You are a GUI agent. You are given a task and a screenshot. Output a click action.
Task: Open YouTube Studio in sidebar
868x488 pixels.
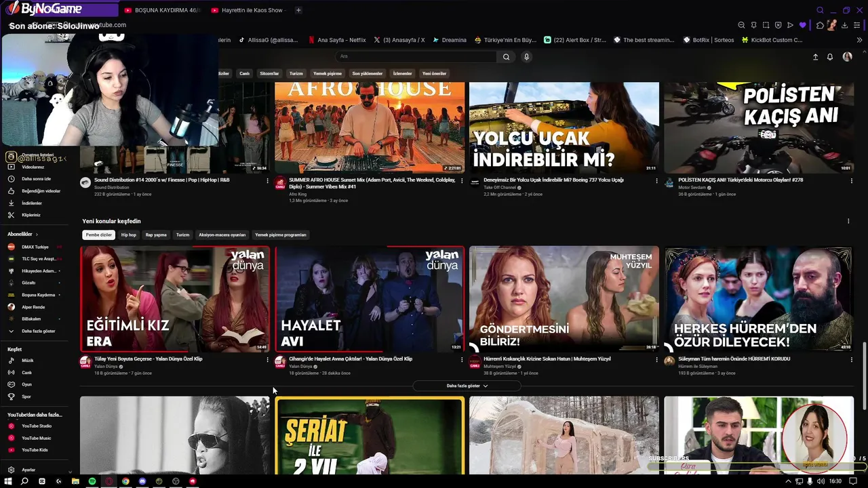[x=36, y=426]
